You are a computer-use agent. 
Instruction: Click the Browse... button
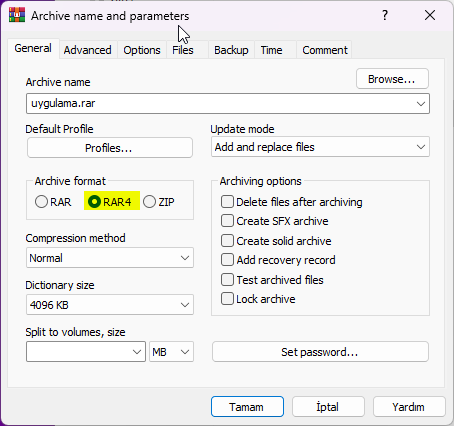tap(392, 79)
